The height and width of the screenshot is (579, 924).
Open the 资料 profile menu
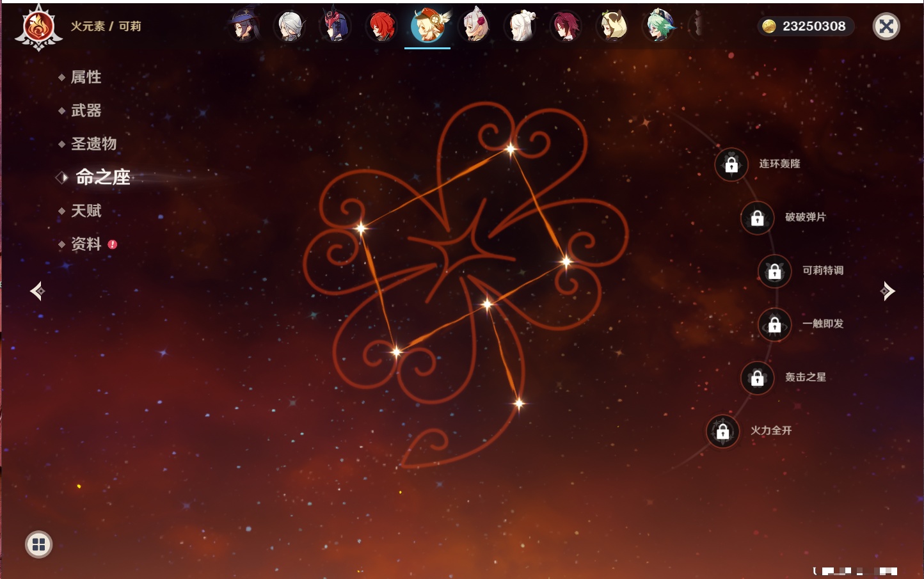[x=86, y=244]
